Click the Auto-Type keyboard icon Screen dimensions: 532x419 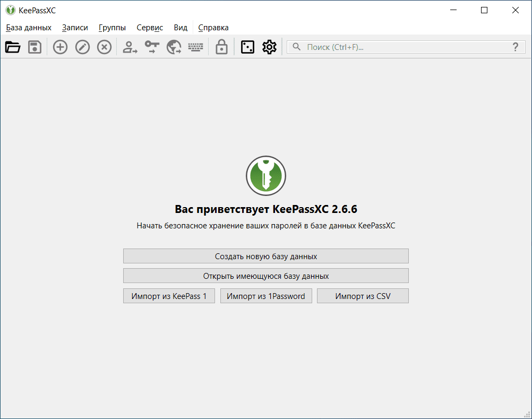[x=196, y=47]
